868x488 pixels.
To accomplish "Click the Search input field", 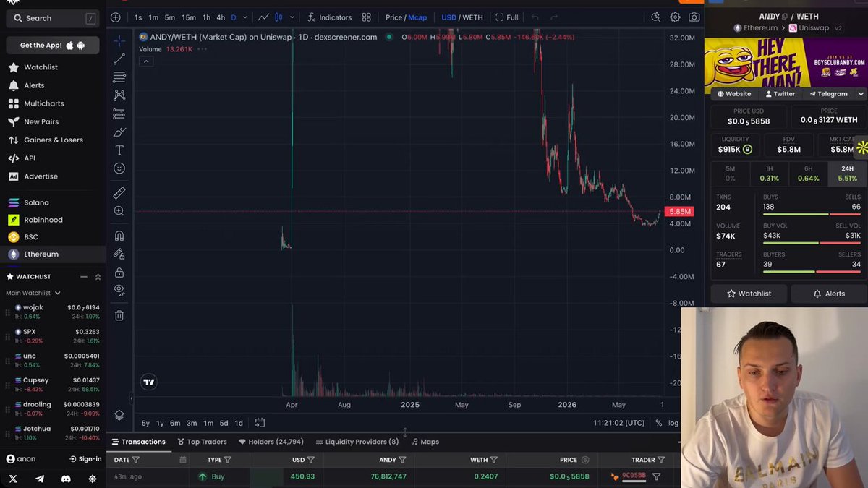I will 53,18.
